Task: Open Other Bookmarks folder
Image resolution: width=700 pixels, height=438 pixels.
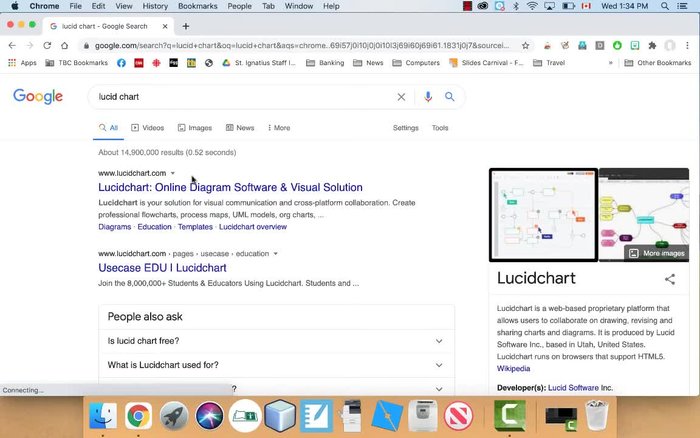Action: tap(658, 63)
